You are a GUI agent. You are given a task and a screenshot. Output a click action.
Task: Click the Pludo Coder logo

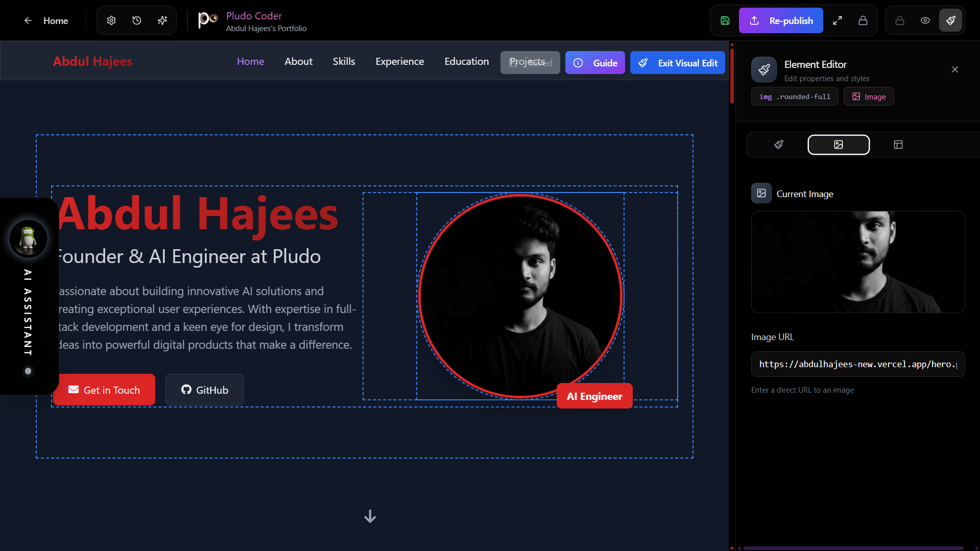point(206,20)
